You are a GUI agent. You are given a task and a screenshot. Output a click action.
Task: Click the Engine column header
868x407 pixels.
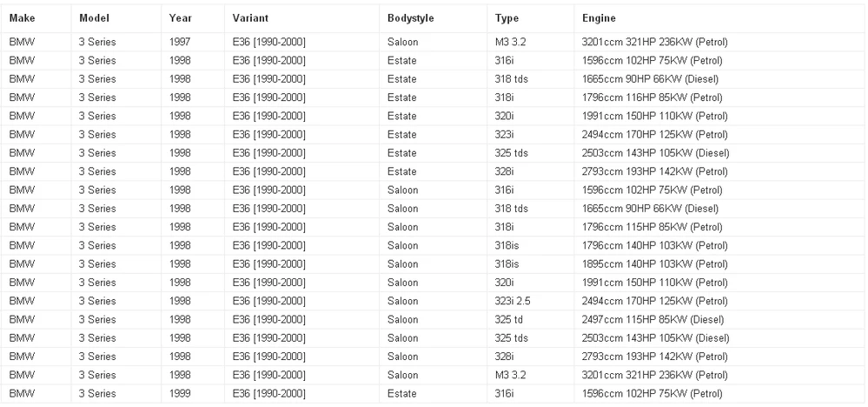(599, 18)
